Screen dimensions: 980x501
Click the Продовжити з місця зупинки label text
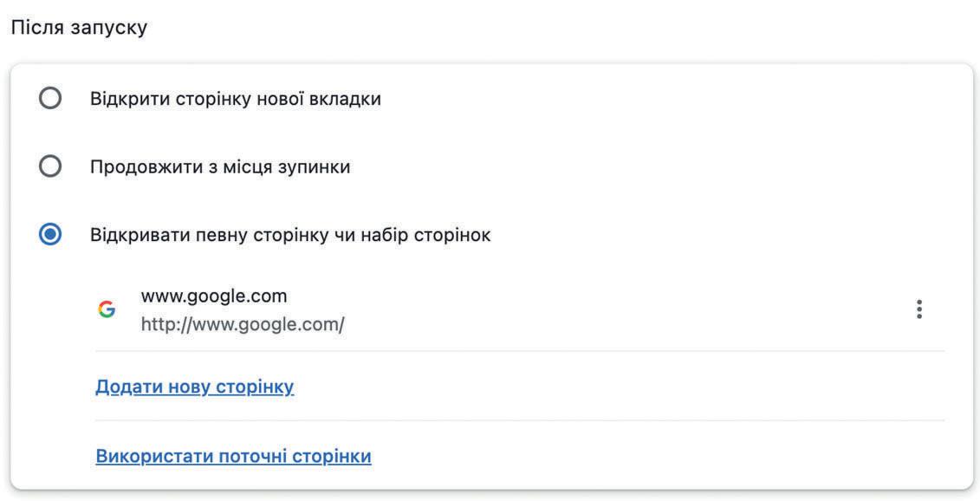click(220, 166)
